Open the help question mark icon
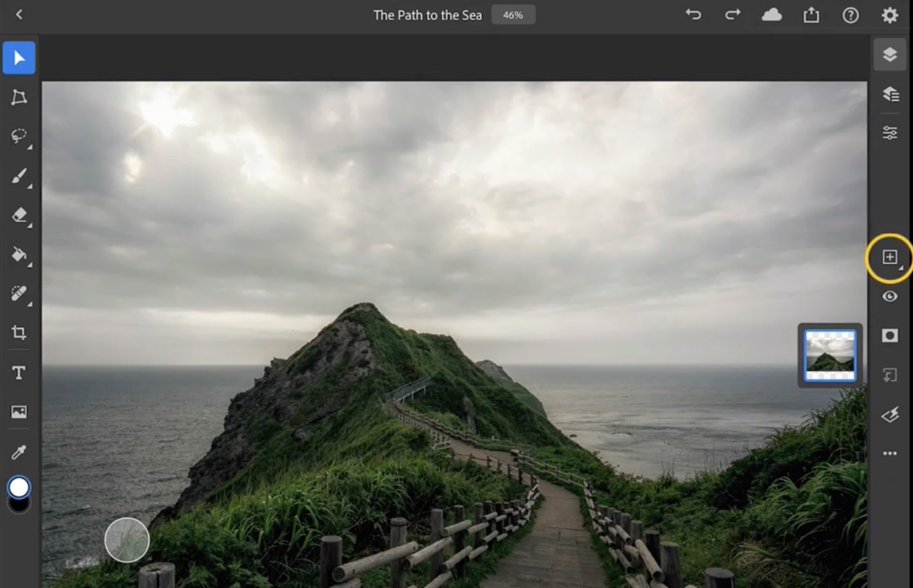 (851, 15)
